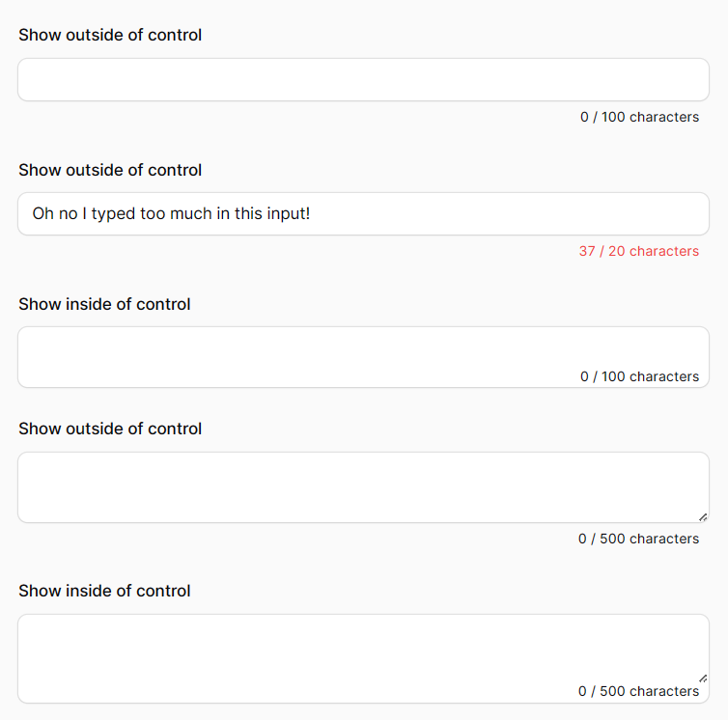Click the red '37 / 20 characters' warning counter
728x720 pixels.
[639, 251]
